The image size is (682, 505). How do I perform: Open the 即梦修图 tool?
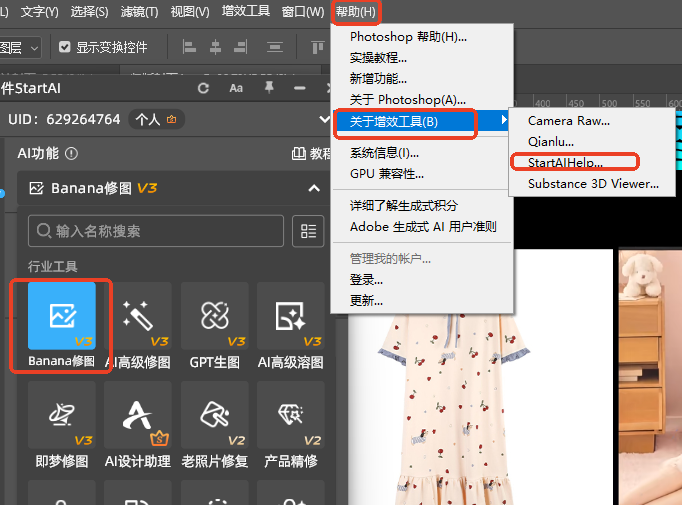pos(62,415)
